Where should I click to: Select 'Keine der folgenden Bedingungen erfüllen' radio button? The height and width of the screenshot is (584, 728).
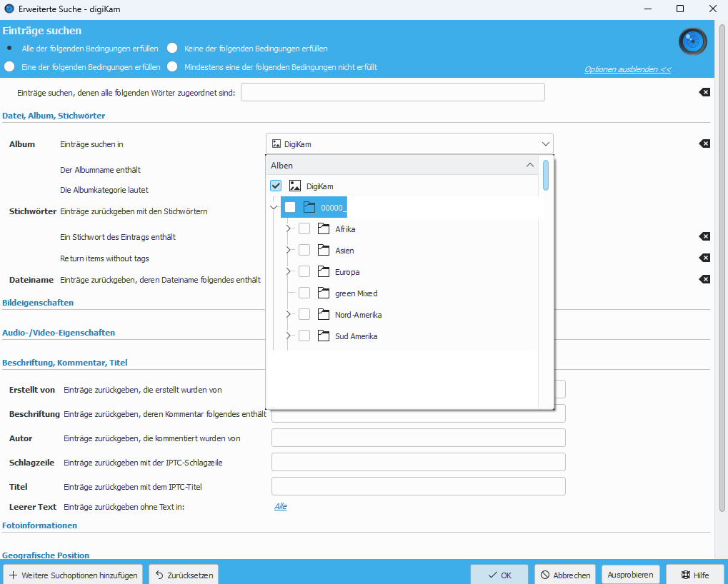click(x=172, y=49)
